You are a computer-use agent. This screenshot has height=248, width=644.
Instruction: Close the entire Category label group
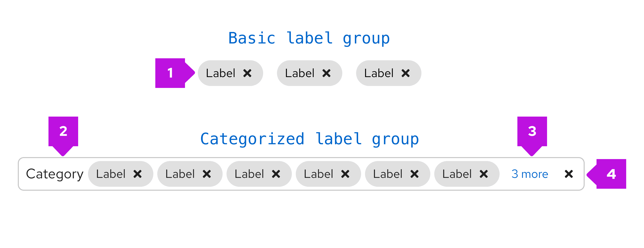pyautogui.click(x=569, y=174)
